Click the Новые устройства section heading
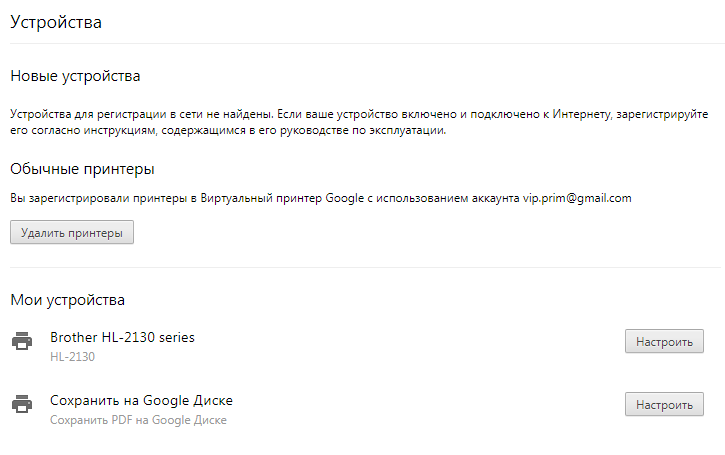This screenshot has width=725, height=455. point(75,76)
